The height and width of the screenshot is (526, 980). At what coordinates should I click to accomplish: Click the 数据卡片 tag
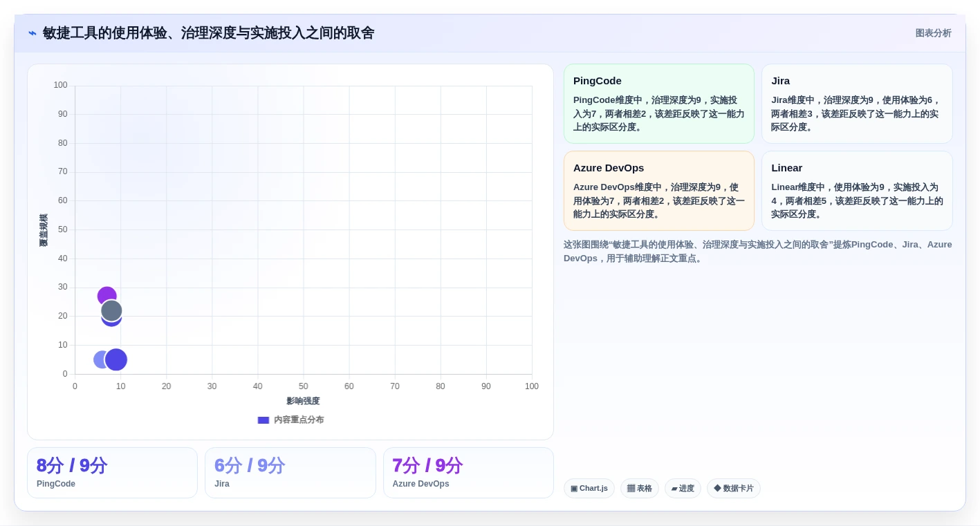734,489
